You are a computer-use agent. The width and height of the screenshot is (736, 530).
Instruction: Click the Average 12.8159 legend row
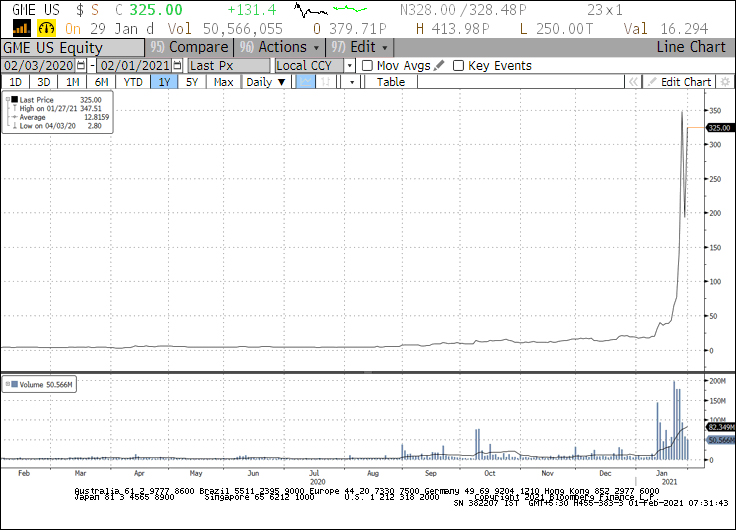pos(60,117)
